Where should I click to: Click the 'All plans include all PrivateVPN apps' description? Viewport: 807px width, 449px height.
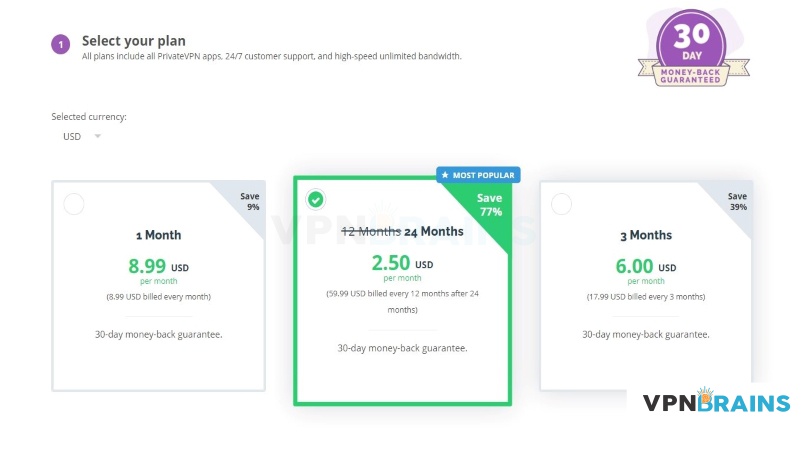click(x=272, y=56)
